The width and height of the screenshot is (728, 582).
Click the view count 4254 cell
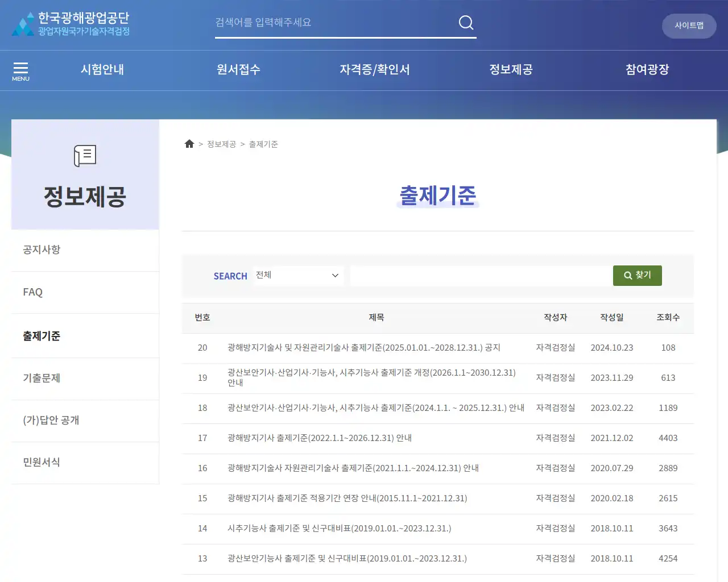coord(668,559)
